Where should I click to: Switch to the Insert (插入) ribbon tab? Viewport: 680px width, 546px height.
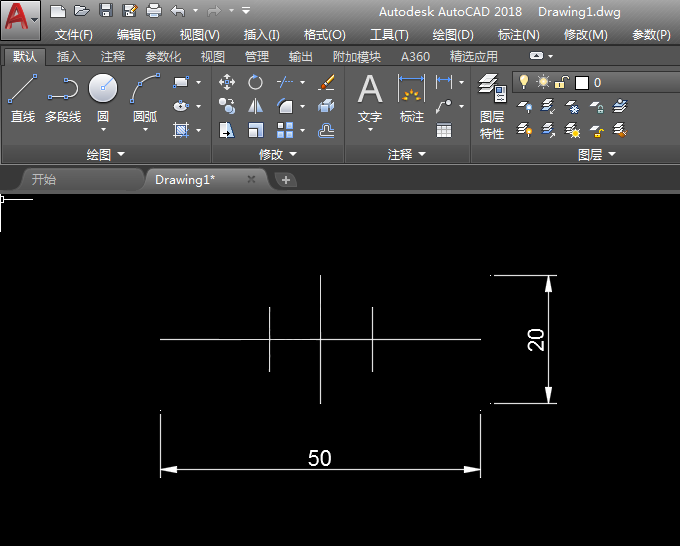[69, 57]
